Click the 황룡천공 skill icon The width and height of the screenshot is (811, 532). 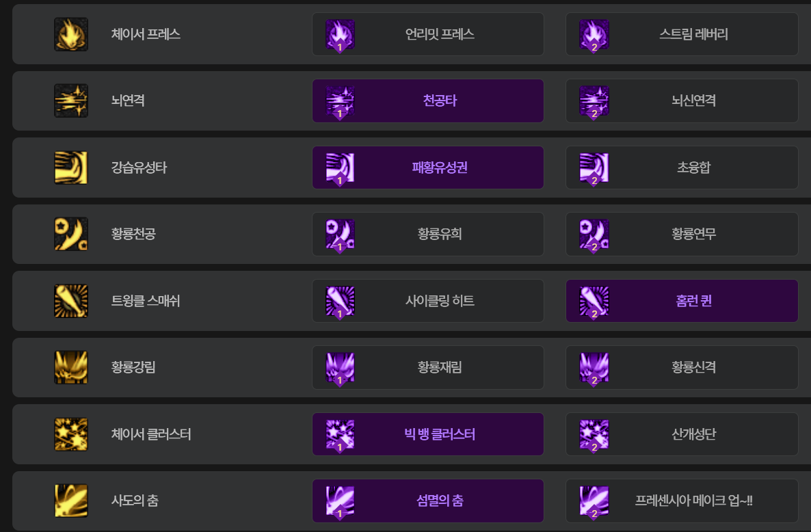click(x=71, y=234)
